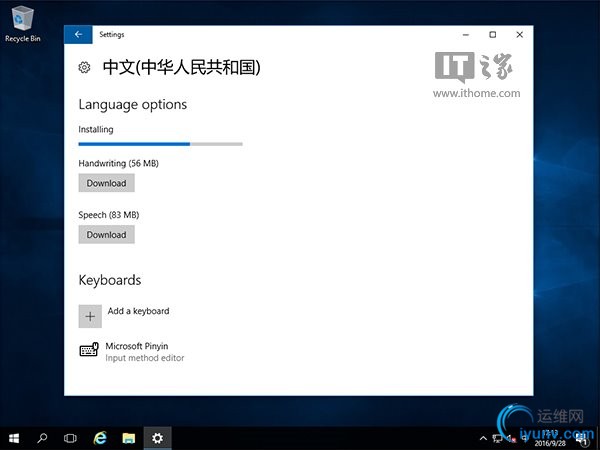The height and width of the screenshot is (450, 600).
Task: Click the plus icon to add a keyboard
Action: [90, 316]
